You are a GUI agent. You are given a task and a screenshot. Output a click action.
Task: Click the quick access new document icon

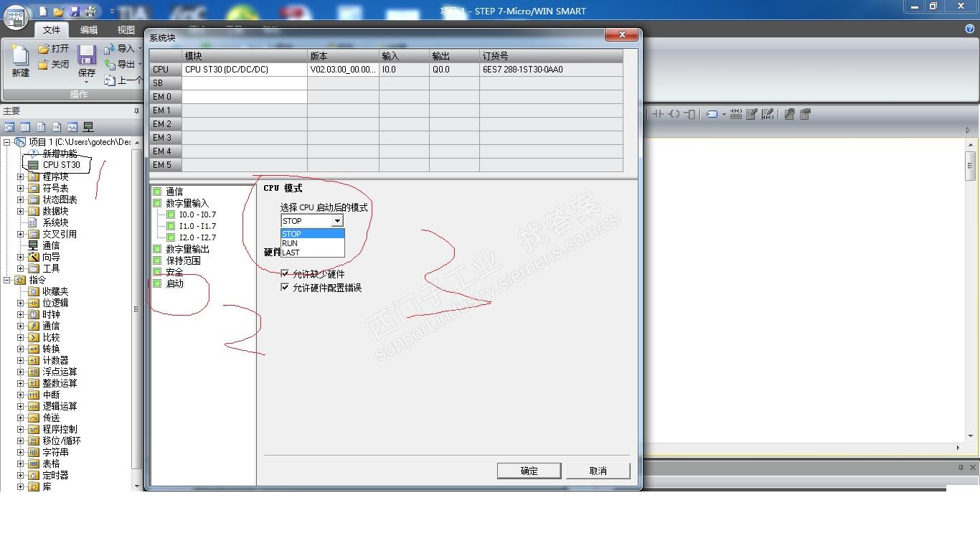[x=43, y=11]
